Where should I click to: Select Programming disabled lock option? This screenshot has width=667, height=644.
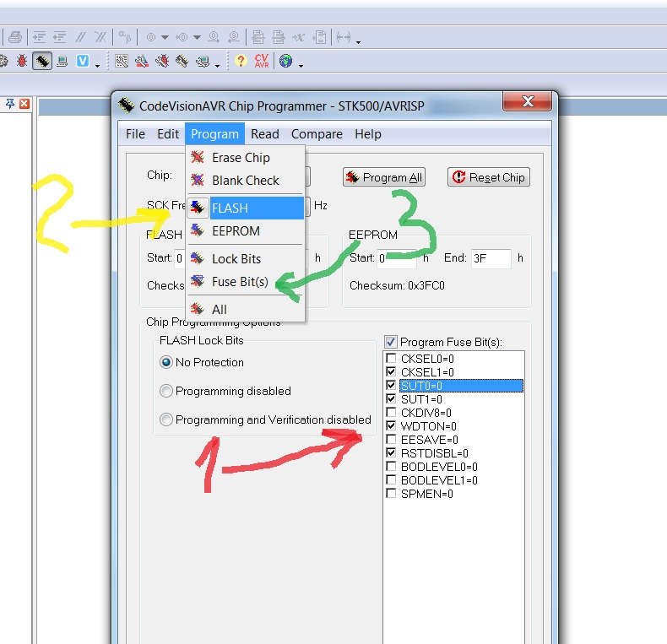(x=165, y=391)
